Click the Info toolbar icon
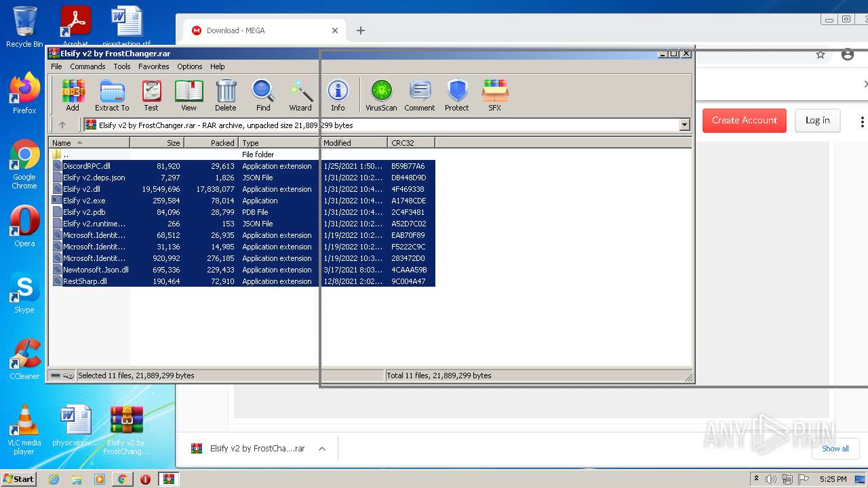Screen dimensions: 868x488 pos(338,96)
